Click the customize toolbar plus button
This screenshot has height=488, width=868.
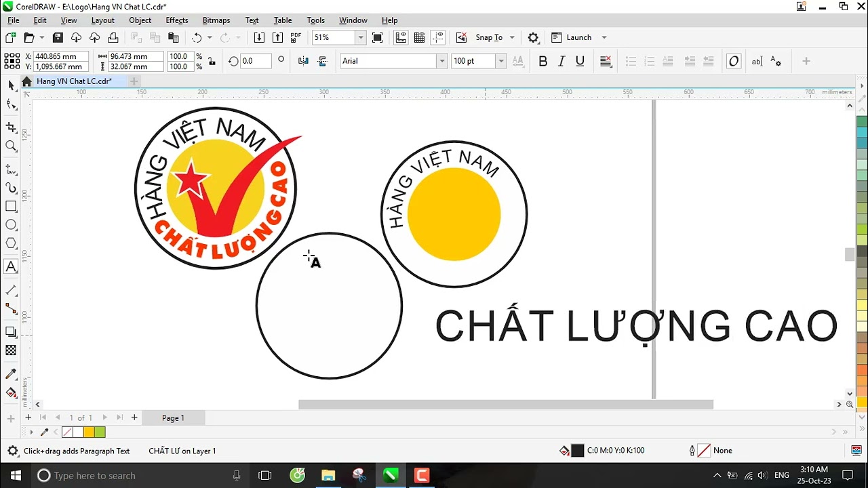(x=806, y=61)
